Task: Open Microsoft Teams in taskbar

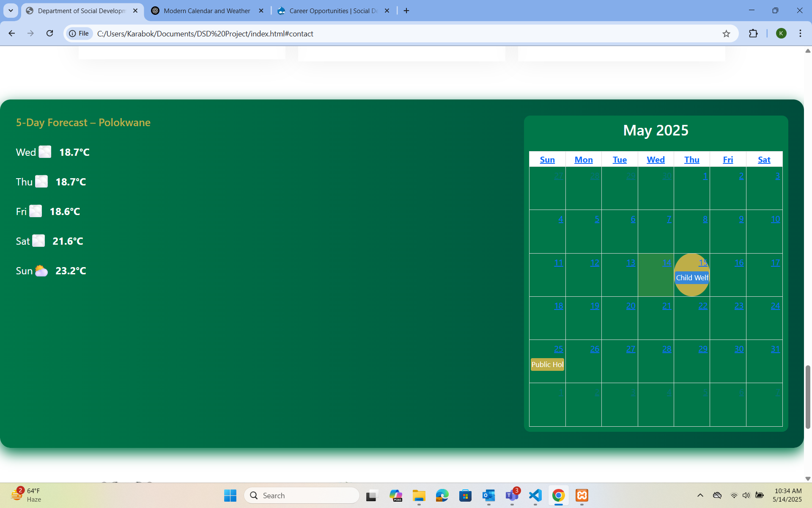Action: [512, 495]
